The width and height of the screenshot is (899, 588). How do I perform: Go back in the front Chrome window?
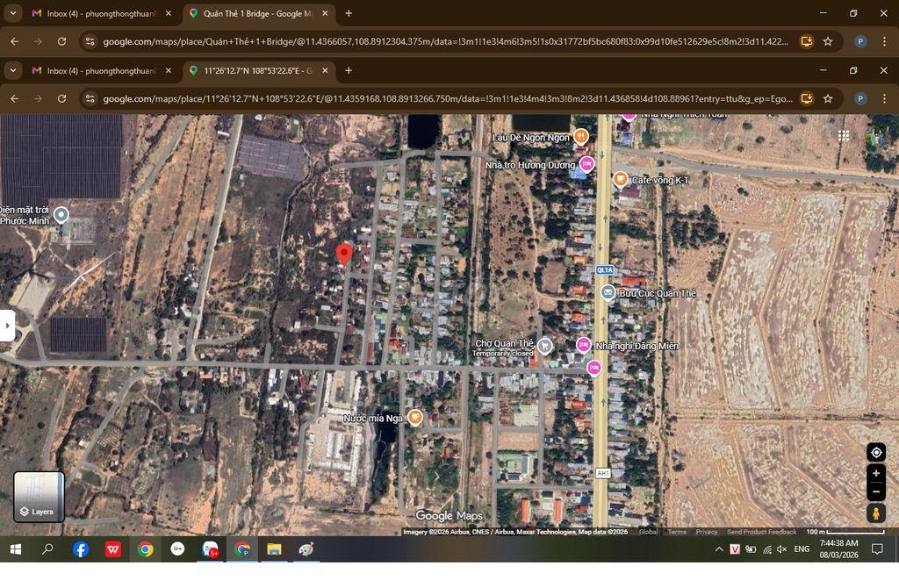tap(14, 98)
